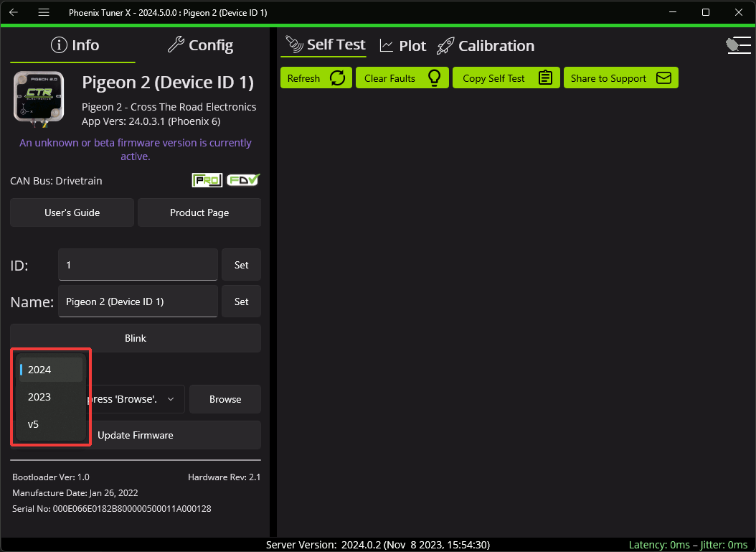The width and height of the screenshot is (756, 552).
Task: Open the Product Page
Action: 199,212
